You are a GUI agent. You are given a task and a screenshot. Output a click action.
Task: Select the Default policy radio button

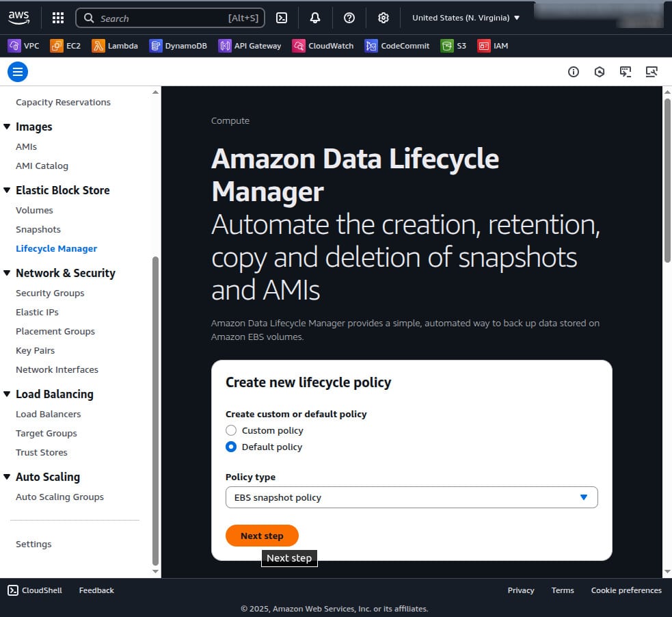click(x=231, y=447)
